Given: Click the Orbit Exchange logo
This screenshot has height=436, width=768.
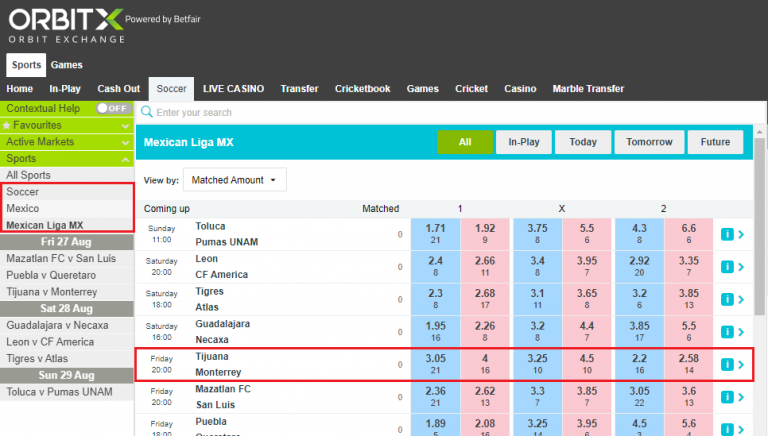Looking at the screenshot, I should point(66,26).
